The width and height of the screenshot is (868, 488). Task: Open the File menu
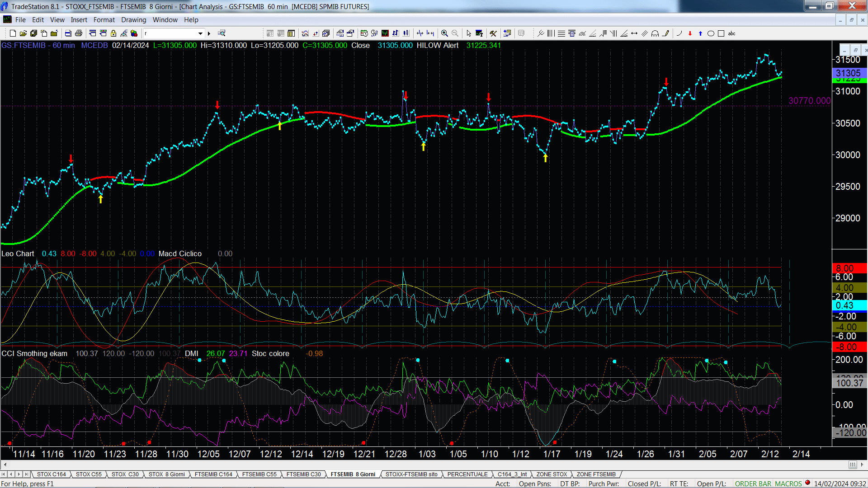[x=20, y=20]
